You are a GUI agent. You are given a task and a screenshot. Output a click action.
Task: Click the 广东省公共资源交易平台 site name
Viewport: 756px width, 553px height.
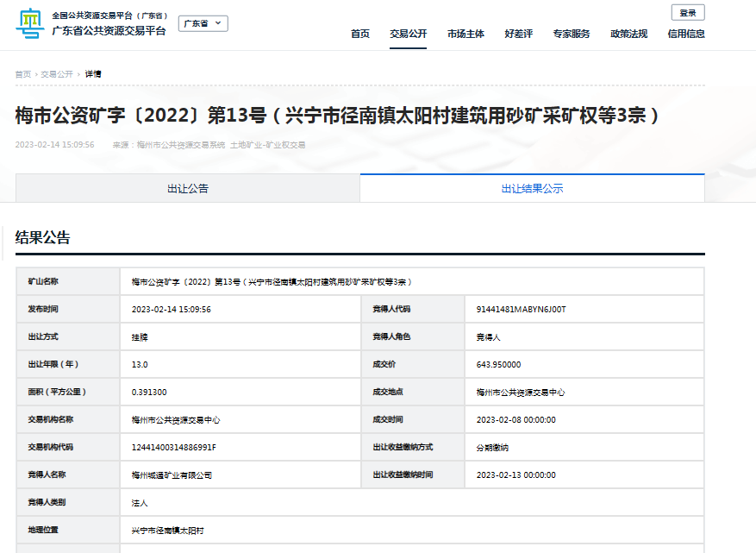tap(109, 30)
